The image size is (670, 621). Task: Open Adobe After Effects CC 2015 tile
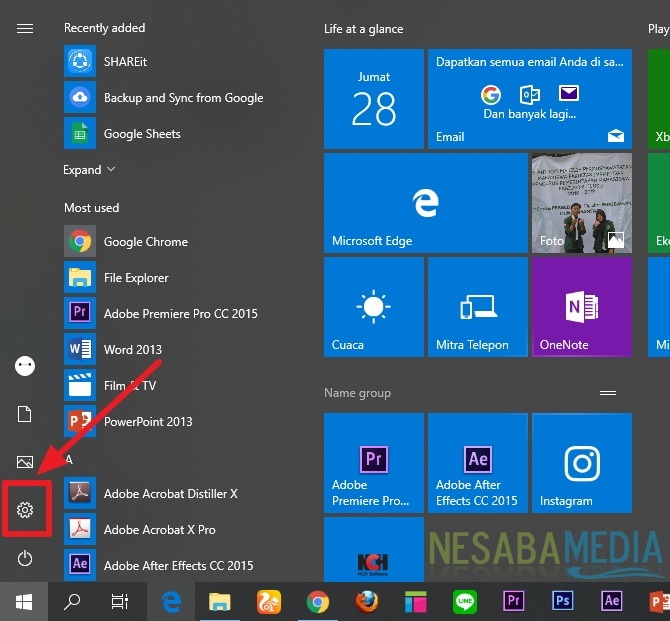click(x=478, y=463)
